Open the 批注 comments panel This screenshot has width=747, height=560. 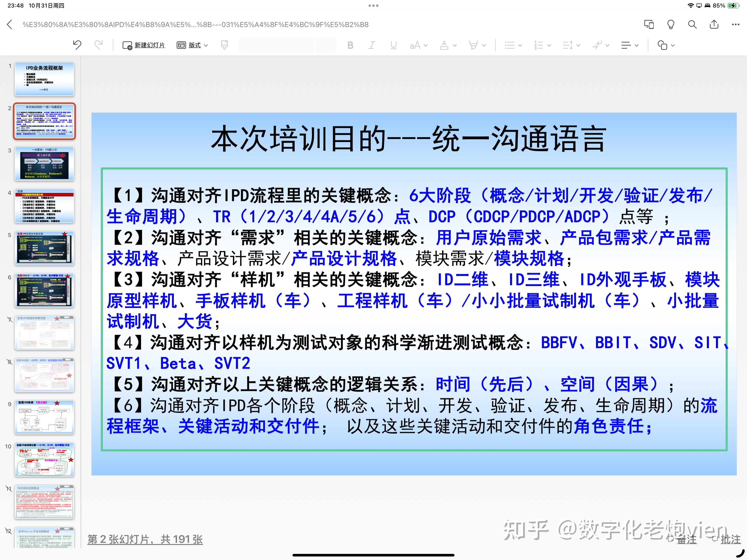tap(728, 540)
